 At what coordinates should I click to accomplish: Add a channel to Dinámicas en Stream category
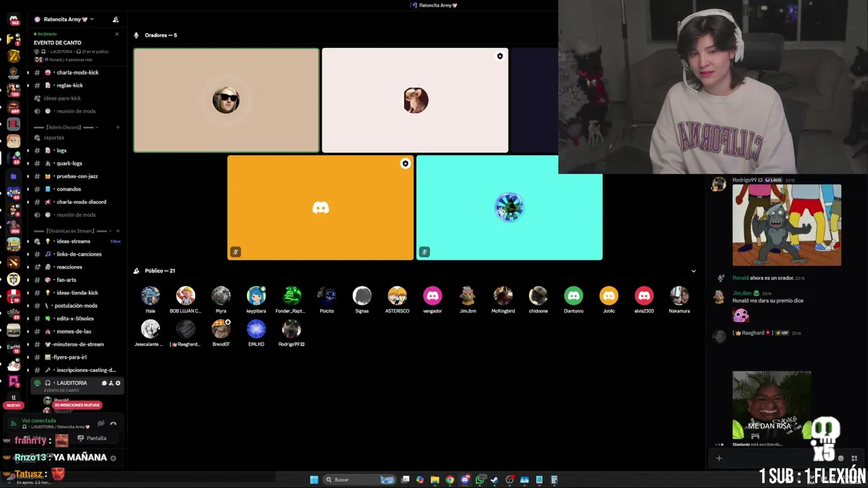(x=118, y=231)
